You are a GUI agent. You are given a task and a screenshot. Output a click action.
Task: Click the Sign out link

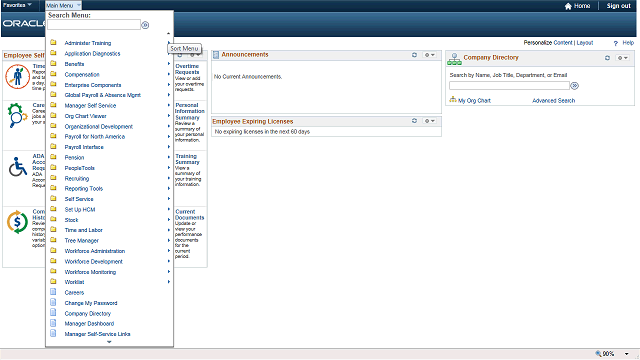point(618,6)
